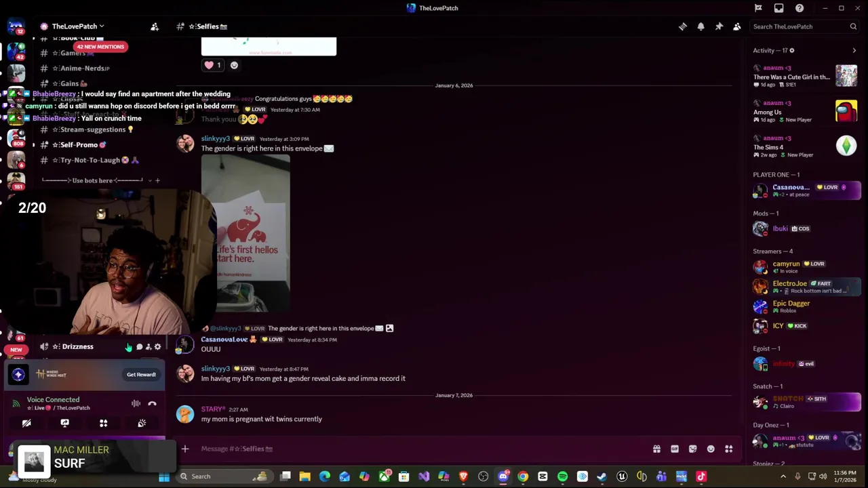Open notification settings bell icon
Screen dimensions: 868x488
point(701,26)
